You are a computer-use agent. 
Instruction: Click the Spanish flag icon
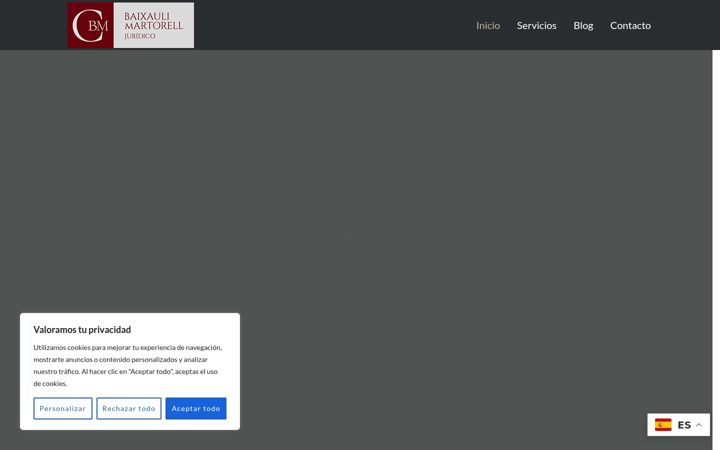pyautogui.click(x=663, y=425)
